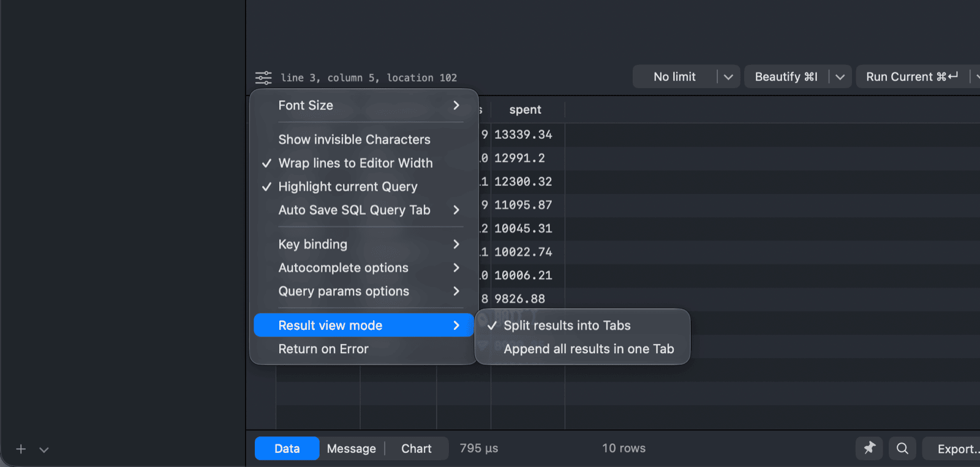Click the editor settings sliders icon
This screenshot has height=467, width=980.
[263, 78]
